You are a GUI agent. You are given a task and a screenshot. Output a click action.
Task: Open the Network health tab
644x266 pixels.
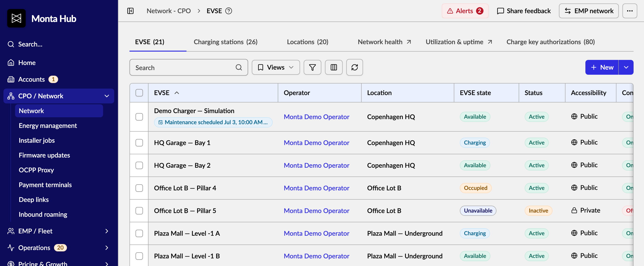(x=384, y=42)
